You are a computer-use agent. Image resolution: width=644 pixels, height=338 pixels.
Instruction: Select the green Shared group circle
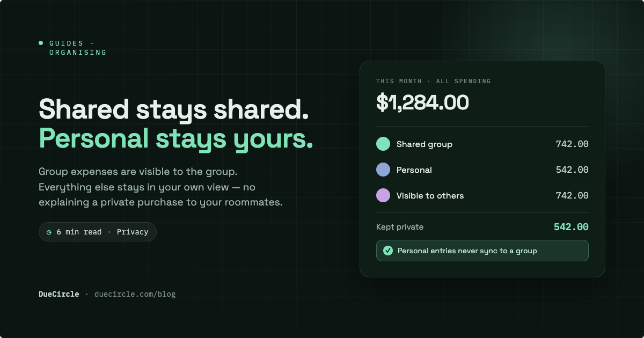pyautogui.click(x=383, y=144)
